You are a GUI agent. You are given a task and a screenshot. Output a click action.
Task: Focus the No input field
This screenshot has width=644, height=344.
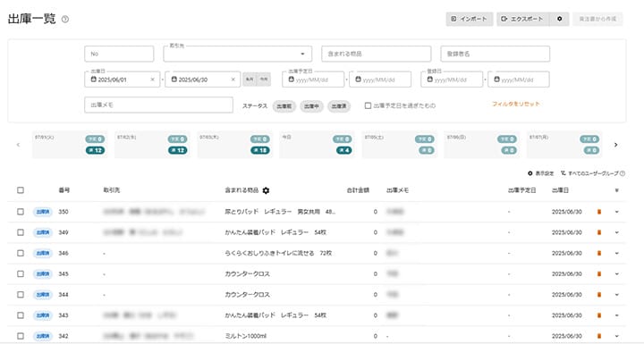tap(119, 54)
